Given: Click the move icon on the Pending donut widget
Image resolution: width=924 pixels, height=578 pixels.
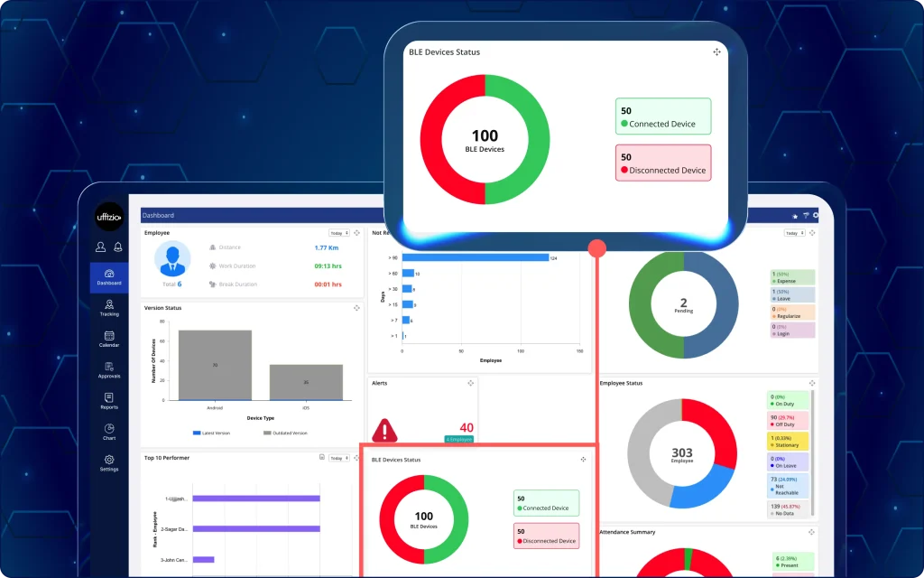Looking at the screenshot, I should point(812,233).
